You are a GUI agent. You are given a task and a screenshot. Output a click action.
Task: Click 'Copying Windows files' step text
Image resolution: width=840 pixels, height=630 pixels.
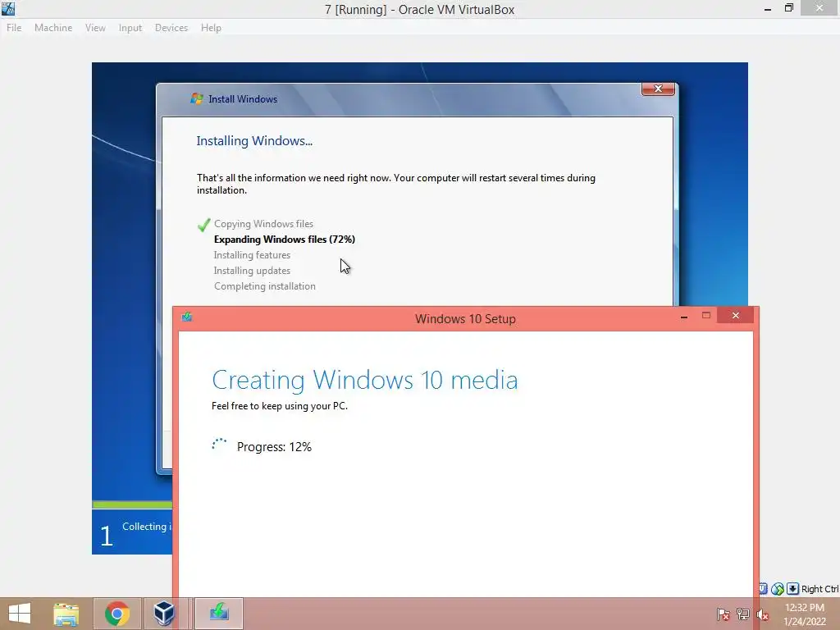click(x=263, y=224)
